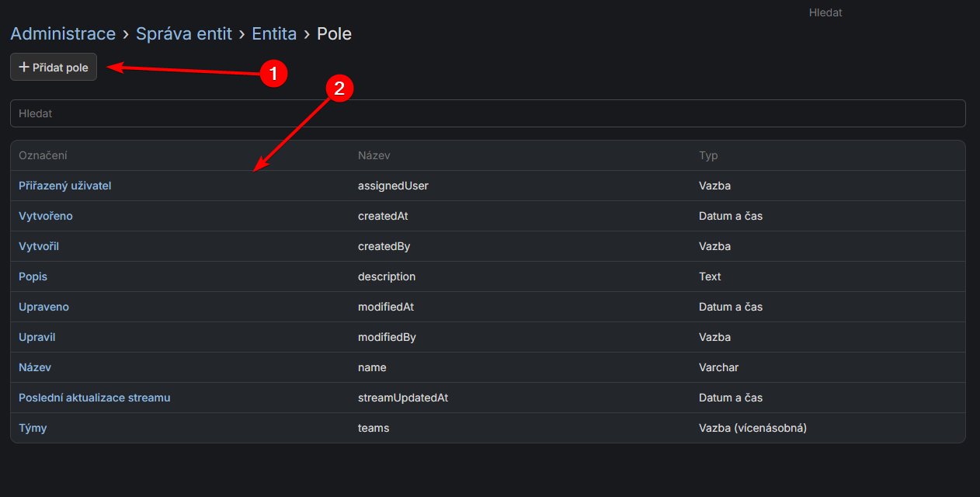Image resolution: width=980 pixels, height=497 pixels.
Task: Click the Pole breadcrumb title
Action: (334, 34)
